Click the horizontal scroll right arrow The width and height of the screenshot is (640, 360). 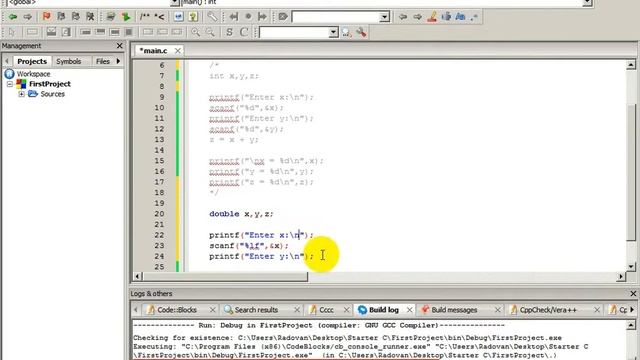tap(621, 277)
